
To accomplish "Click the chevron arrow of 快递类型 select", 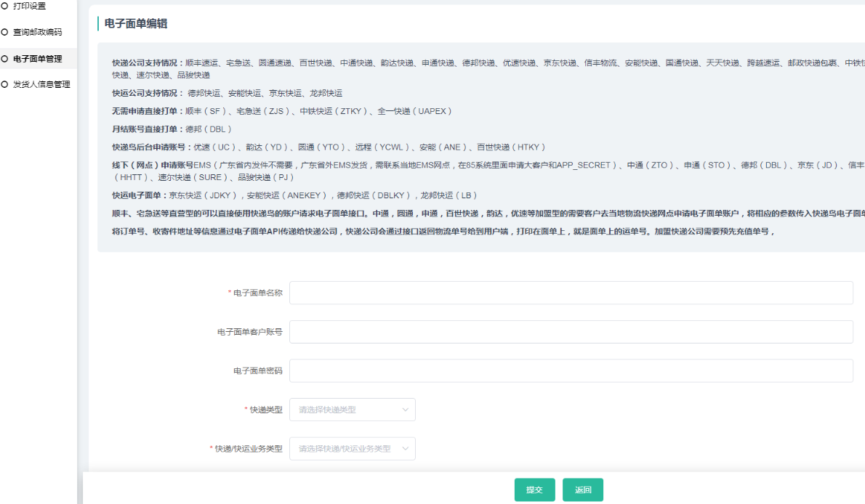I will [406, 410].
